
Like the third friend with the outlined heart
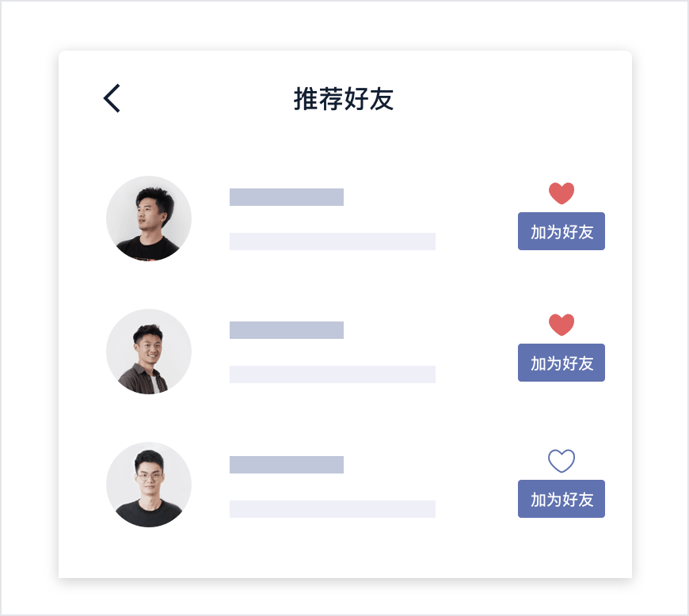561,461
